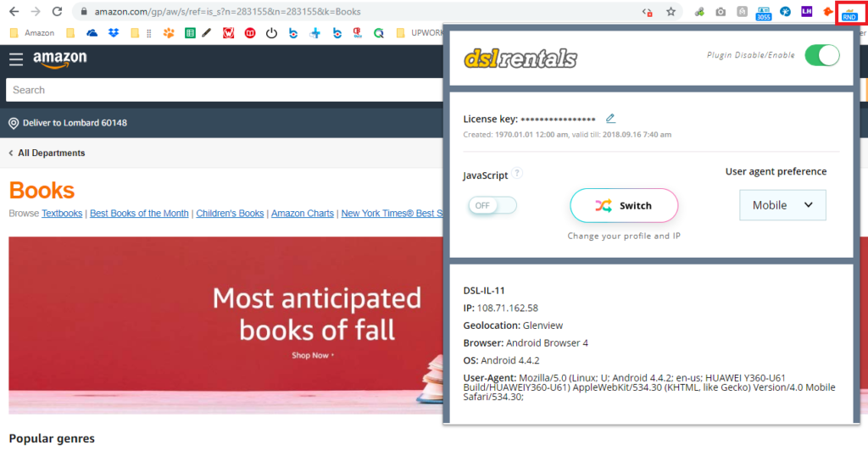This screenshot has height=462, width=868.
Task: Open the OneDrive cloud bookmark
Action: [92, 33]
